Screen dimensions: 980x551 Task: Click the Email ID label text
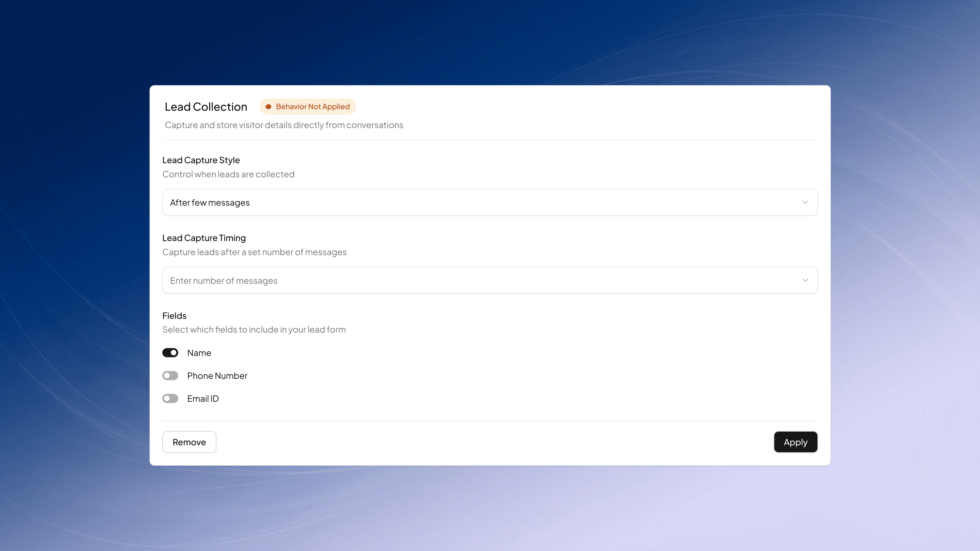203,399
